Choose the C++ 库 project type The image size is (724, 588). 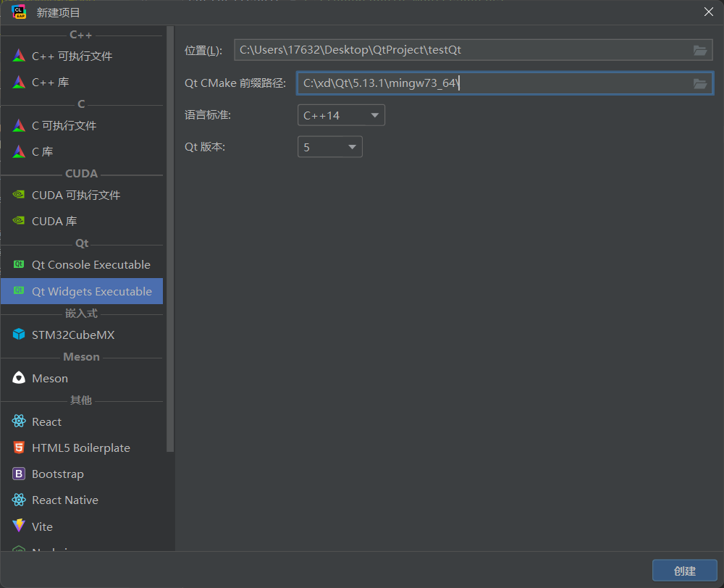pyautogui.click(x=82, y=83)
